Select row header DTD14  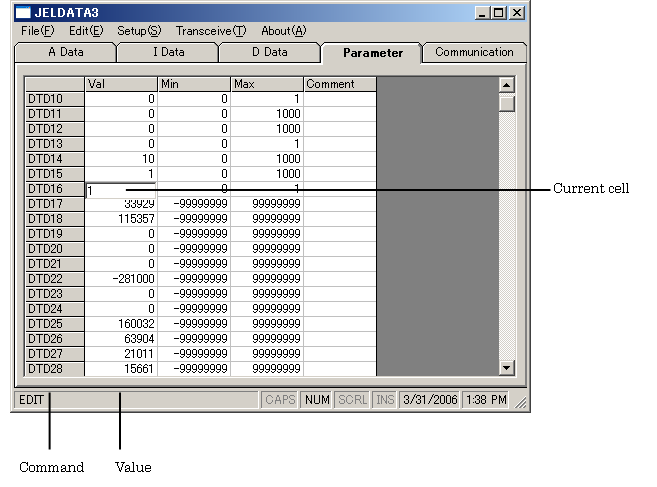(54, 159)
